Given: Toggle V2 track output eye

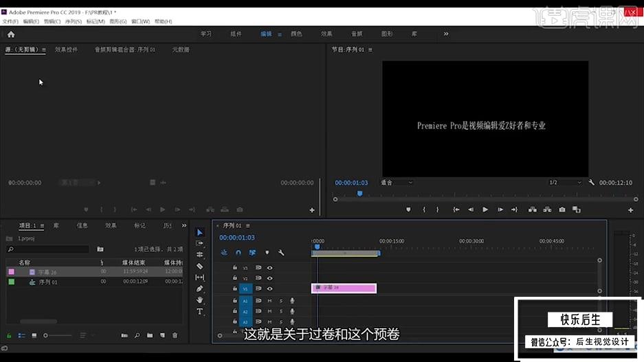Looking at the screenshot, I should (x=270, y=278).
